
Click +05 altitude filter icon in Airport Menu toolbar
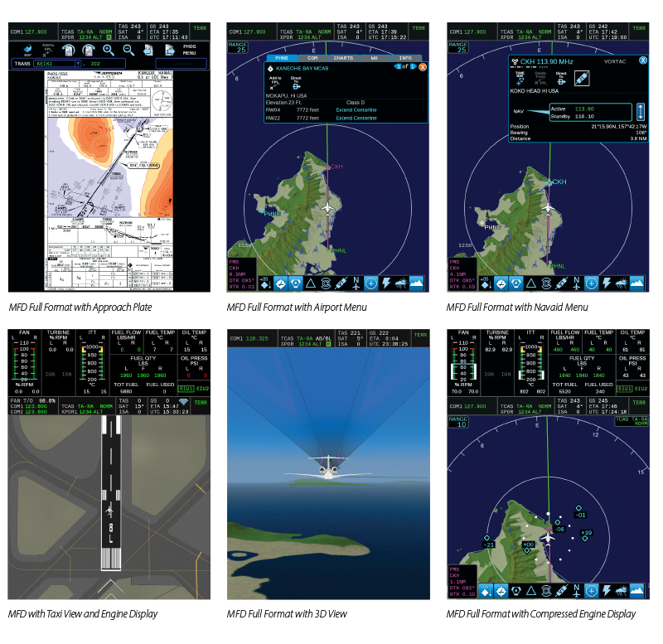(x=265, y=283)
